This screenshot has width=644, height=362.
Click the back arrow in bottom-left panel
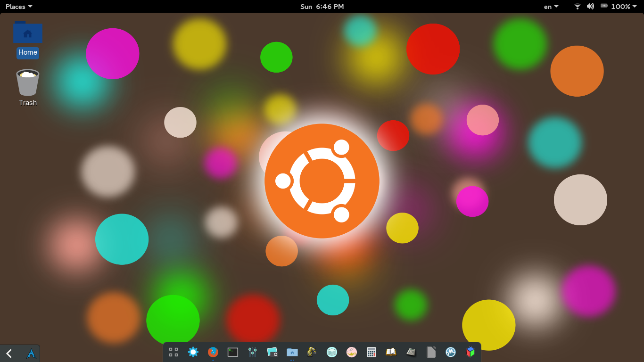9,354
